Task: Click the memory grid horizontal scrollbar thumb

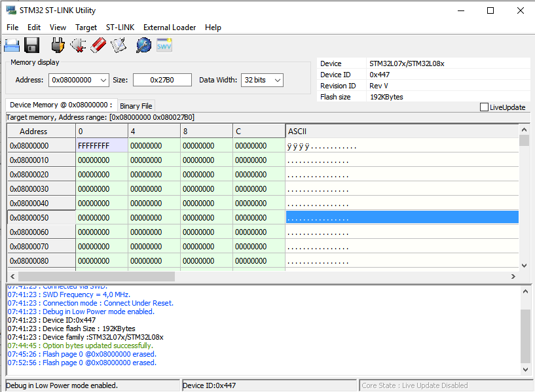Action: [x=96, y=276]
